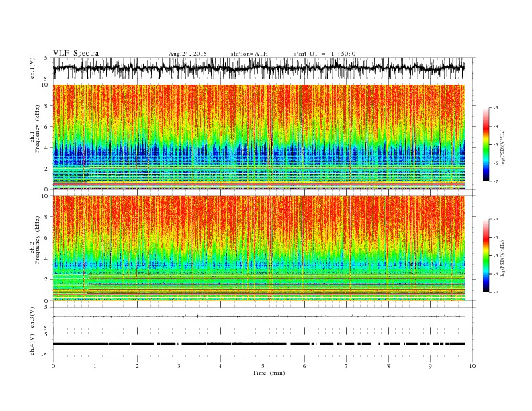Click time axis tick label "8"
This screenshot has height=411, width=532.
[x=388, y=366]
